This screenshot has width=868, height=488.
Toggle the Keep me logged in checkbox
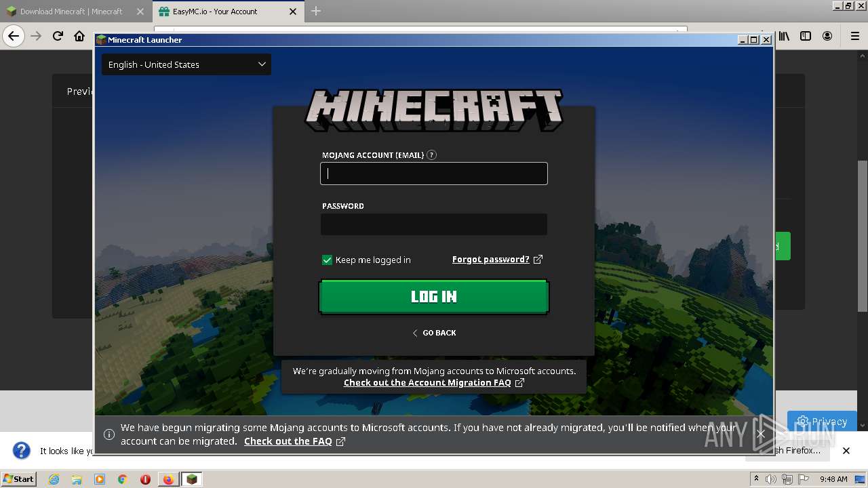pyautogui.click(x=327, y=260)
